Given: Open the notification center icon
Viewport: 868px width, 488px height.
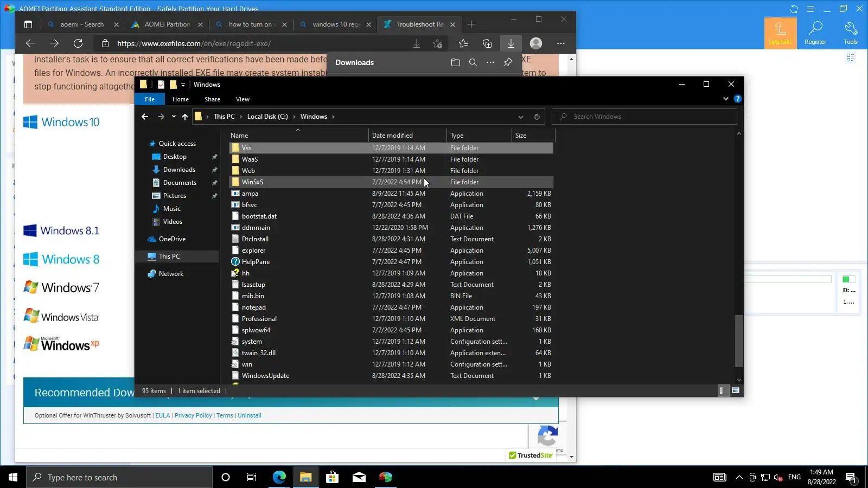Looking at the screenshot, I should pos(851,478).
